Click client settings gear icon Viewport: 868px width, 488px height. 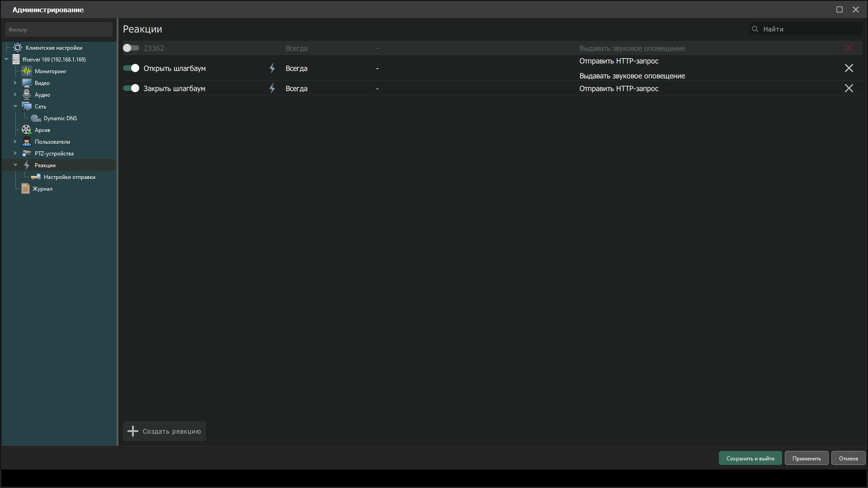[x=18, y=48]
